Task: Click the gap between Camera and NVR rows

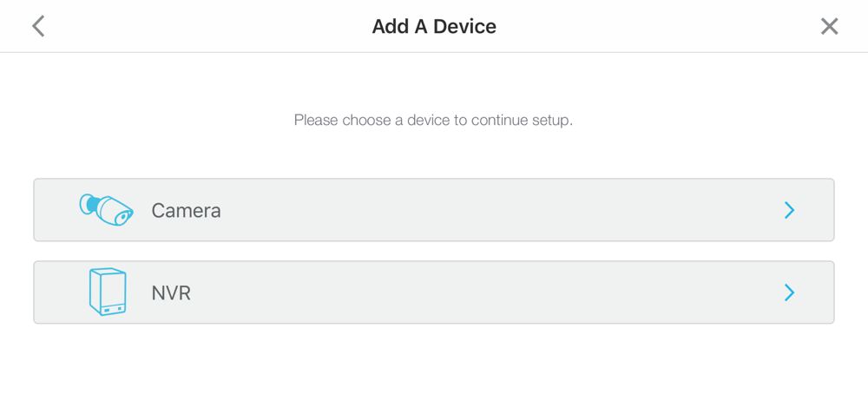Action: click(434, 251)
